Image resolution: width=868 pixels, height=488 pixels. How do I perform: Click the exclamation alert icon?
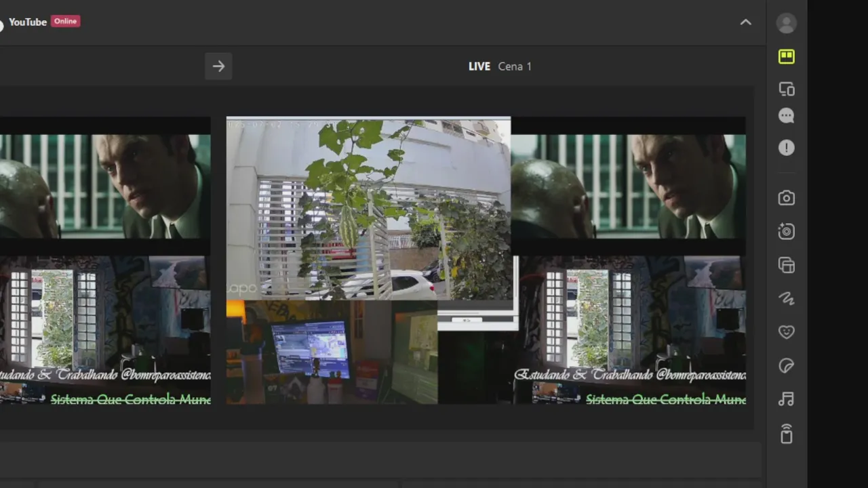pos(786,148)
